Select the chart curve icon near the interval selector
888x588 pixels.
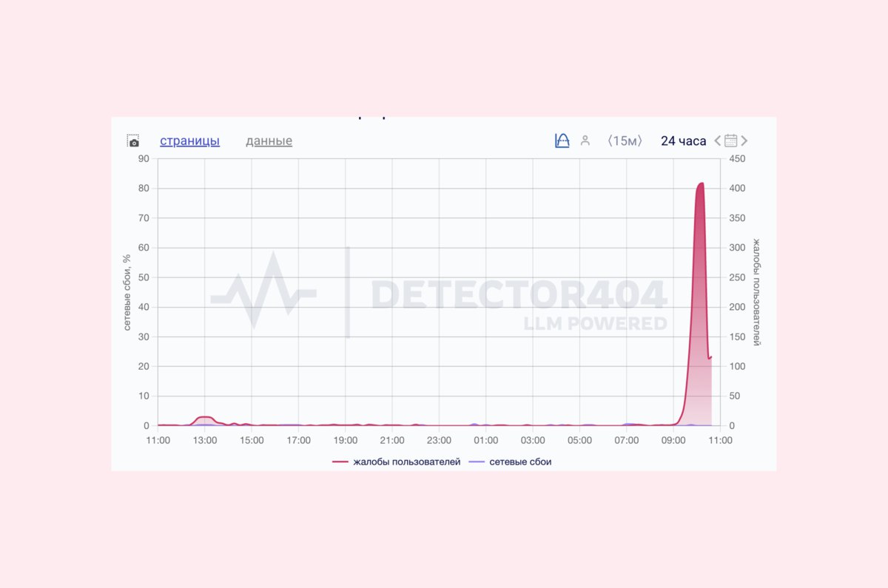click(562, 141)
